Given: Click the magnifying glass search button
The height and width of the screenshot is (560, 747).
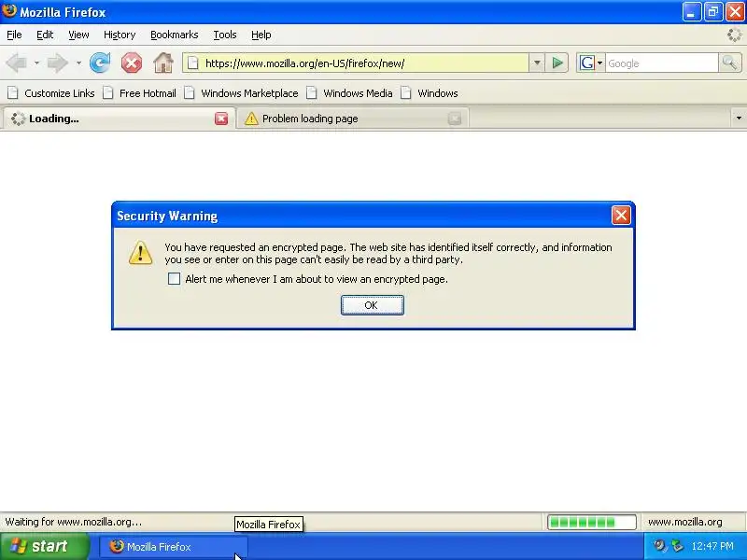Looking at the screenshot, I should pos(729,63).
